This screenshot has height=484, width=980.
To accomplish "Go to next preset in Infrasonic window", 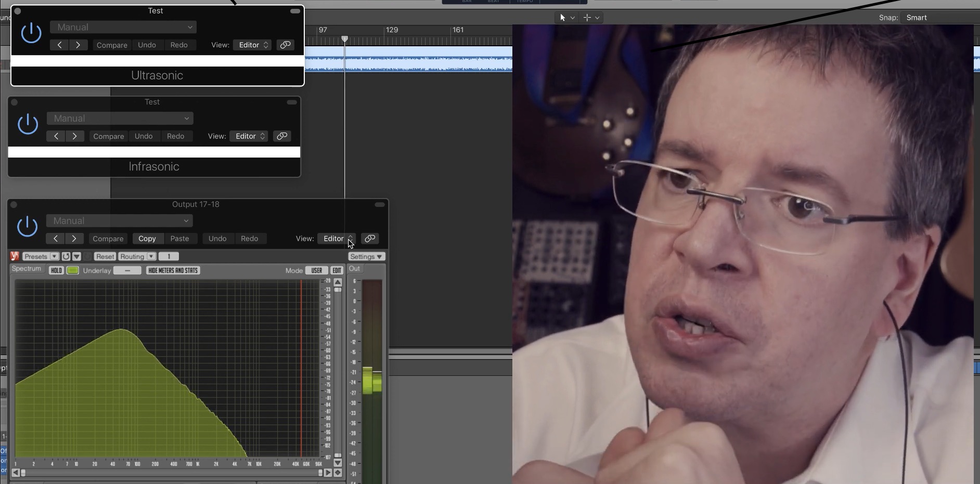I will click(x=75, y=136).
